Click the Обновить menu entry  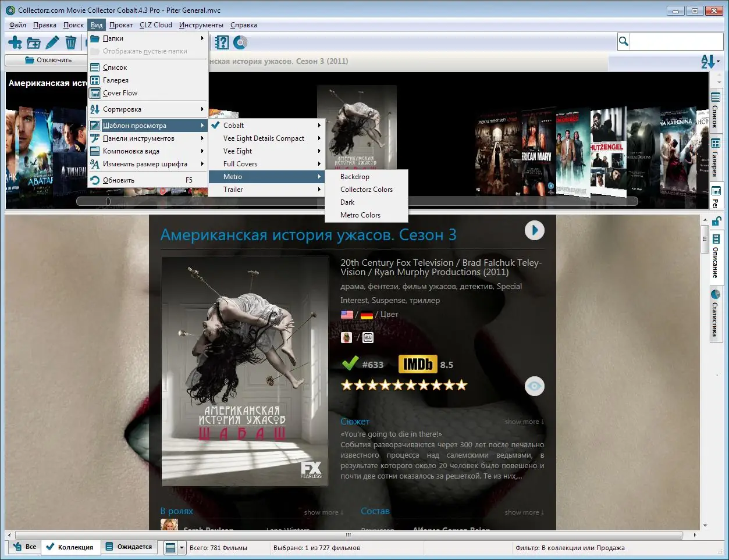(148, 180)
